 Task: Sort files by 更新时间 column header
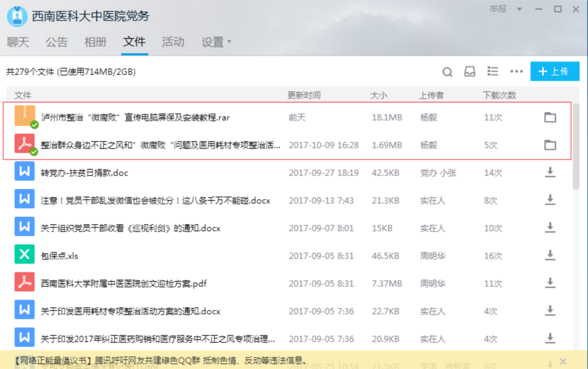point(304,96)
